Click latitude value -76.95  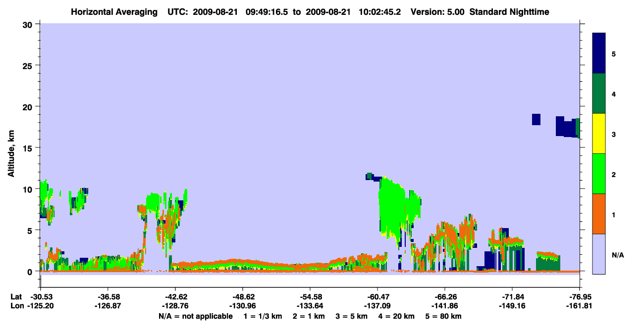pyautogui.click(x=580, y=297)
